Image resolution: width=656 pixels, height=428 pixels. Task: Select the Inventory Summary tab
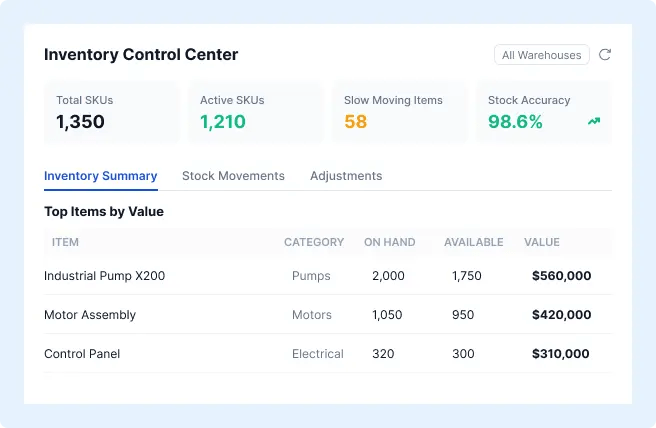point(101,176)
